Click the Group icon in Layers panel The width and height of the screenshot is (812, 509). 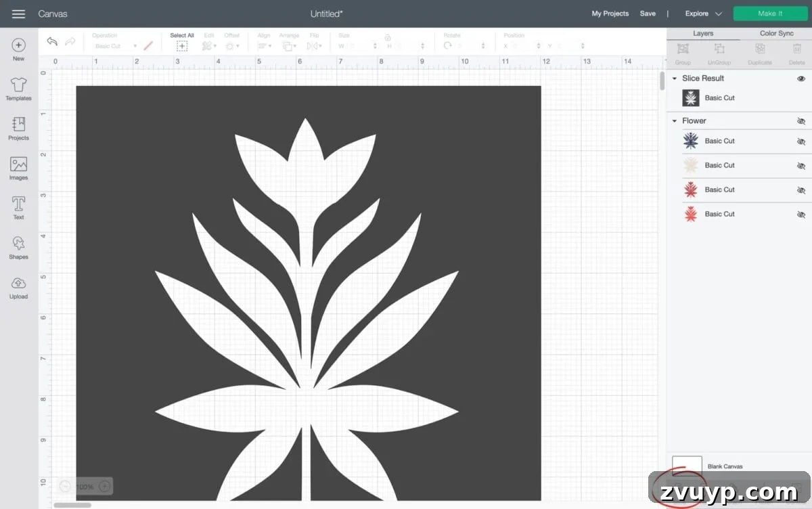[x=683, y=49]
